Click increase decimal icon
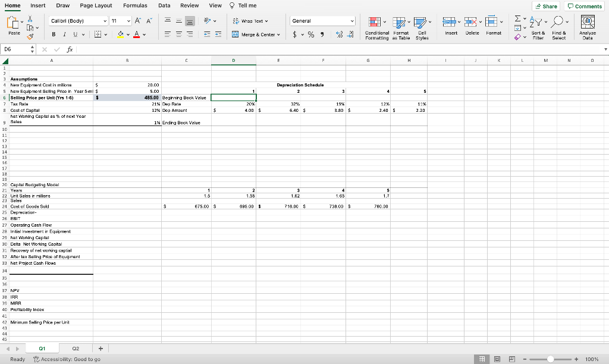This screenshot has height=364, width=609. [x=339, y=34]
